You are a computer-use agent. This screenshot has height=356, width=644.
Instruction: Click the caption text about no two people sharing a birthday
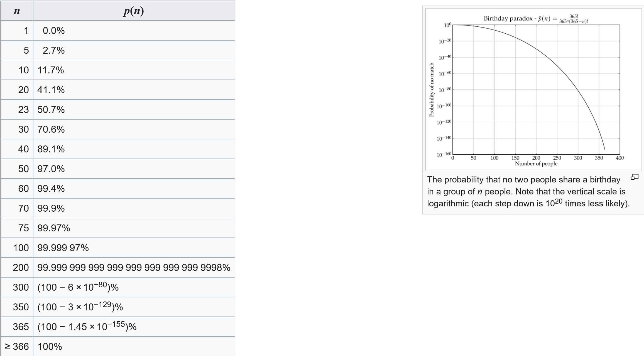pyautogui.click(x=528, y=192)
